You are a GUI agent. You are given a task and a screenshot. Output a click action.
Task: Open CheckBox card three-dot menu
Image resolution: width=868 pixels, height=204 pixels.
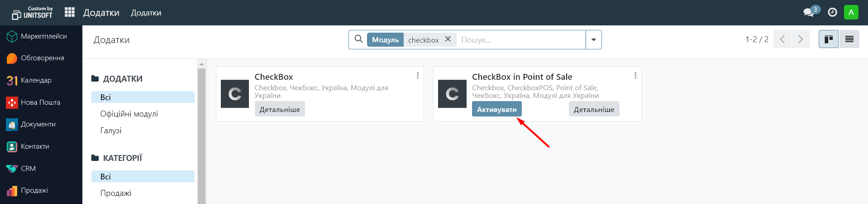point(417,75)
